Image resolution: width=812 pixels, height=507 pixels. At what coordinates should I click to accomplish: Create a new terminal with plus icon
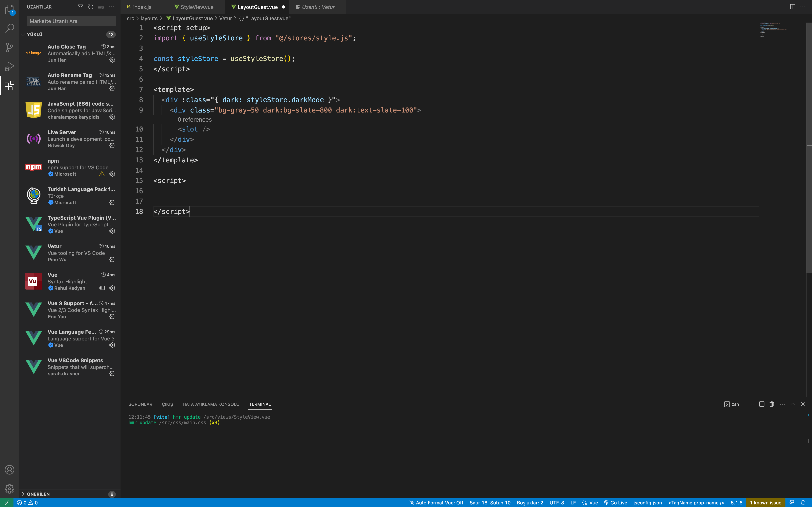746,404
